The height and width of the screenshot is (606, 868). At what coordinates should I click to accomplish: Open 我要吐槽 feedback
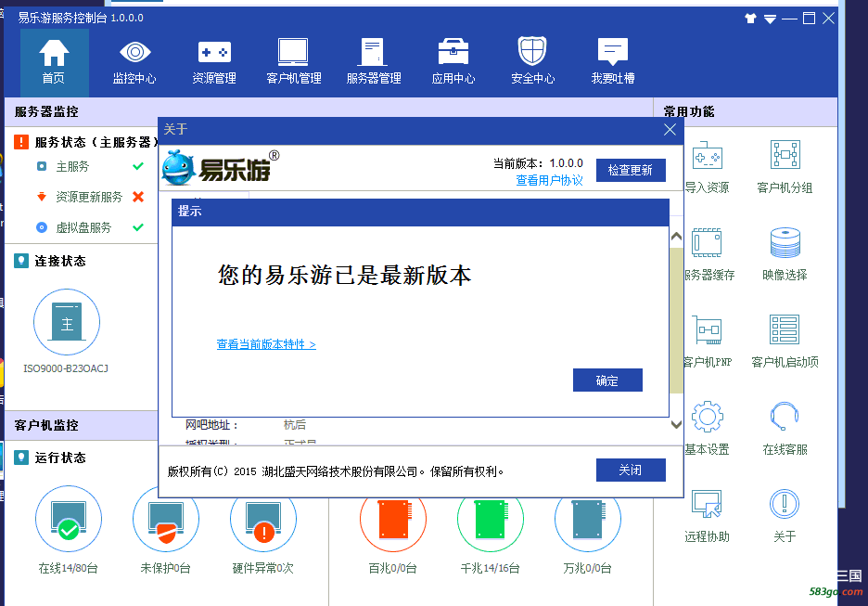coord(613,62)
